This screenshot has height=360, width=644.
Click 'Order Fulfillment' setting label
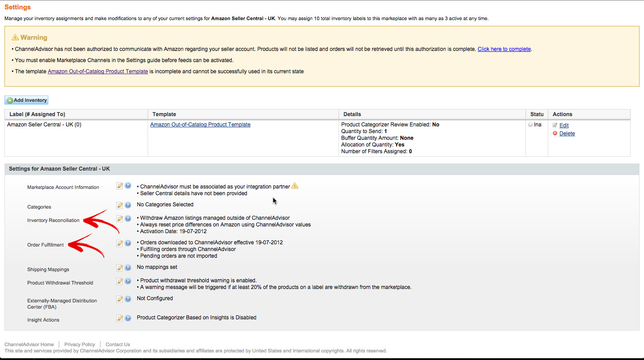tap(46, 245)
